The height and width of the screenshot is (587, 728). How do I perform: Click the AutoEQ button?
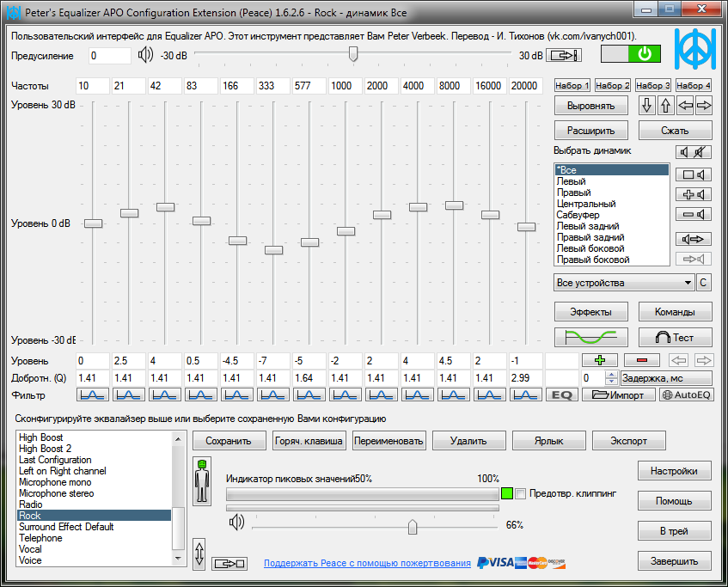point(687,394)
